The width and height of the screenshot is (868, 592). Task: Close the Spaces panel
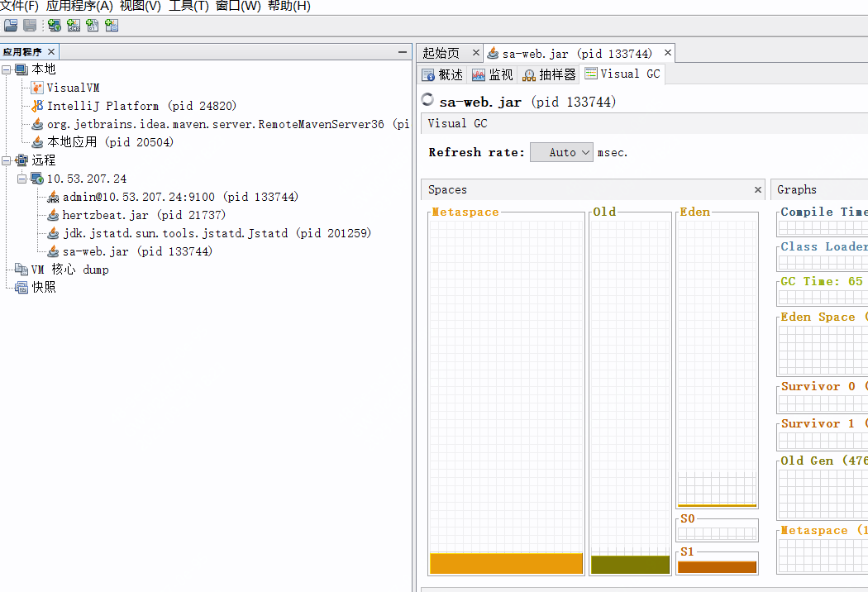click(757, 189)
